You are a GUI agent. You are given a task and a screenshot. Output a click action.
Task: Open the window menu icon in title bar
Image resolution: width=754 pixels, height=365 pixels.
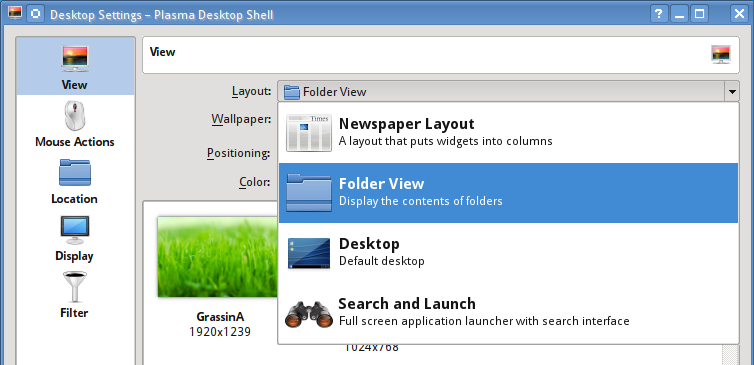[15, 13]
